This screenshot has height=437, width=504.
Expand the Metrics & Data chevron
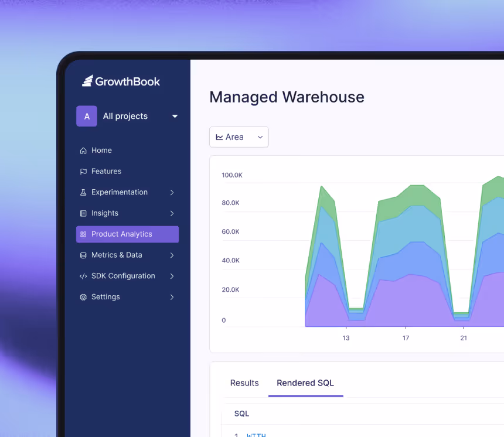[x=172, y=255]
